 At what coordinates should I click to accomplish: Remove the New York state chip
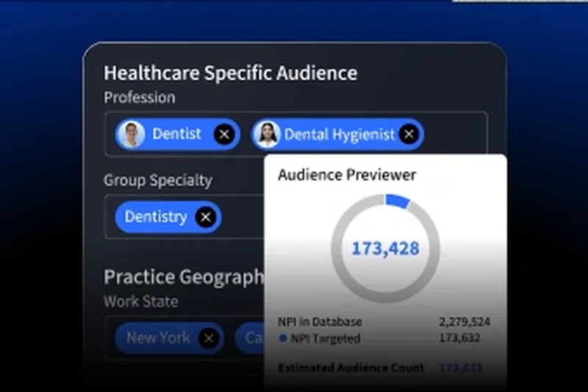(209, 338)
